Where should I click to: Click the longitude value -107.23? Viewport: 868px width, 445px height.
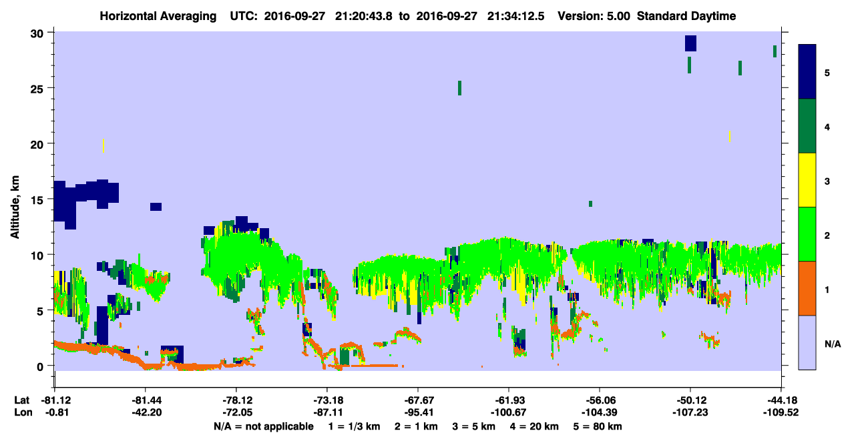point(690,412)
